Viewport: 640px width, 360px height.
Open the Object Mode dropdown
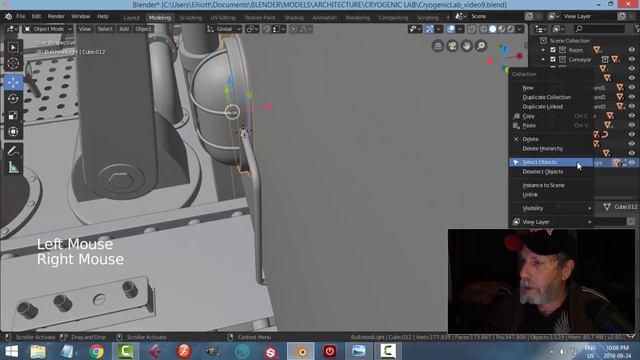click(48, 29)
